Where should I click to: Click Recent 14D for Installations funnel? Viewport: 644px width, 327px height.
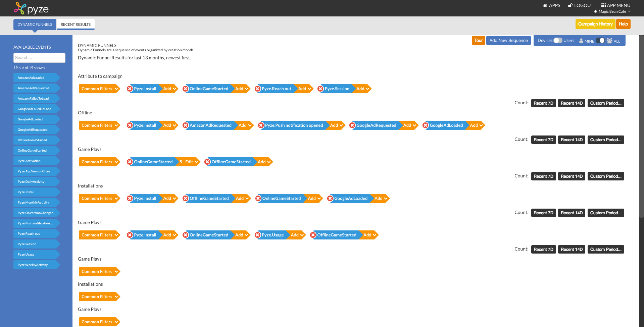point(572,213)
